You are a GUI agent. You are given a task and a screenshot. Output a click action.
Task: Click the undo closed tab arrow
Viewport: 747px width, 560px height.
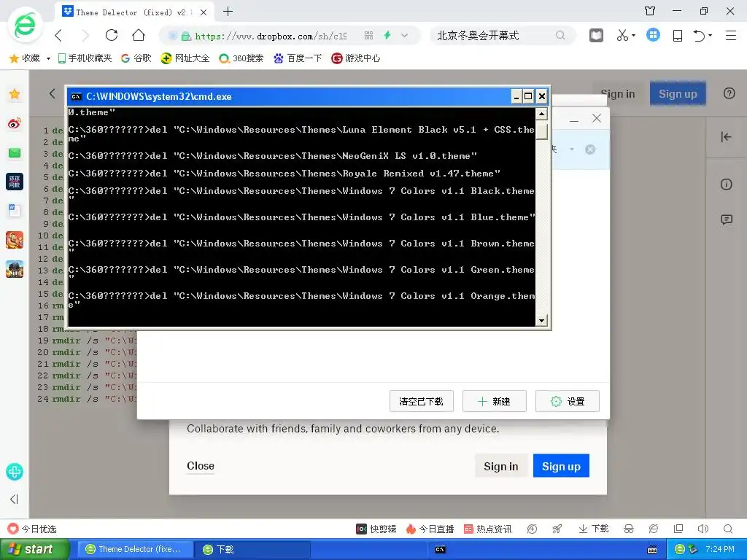tap(699, 36)
